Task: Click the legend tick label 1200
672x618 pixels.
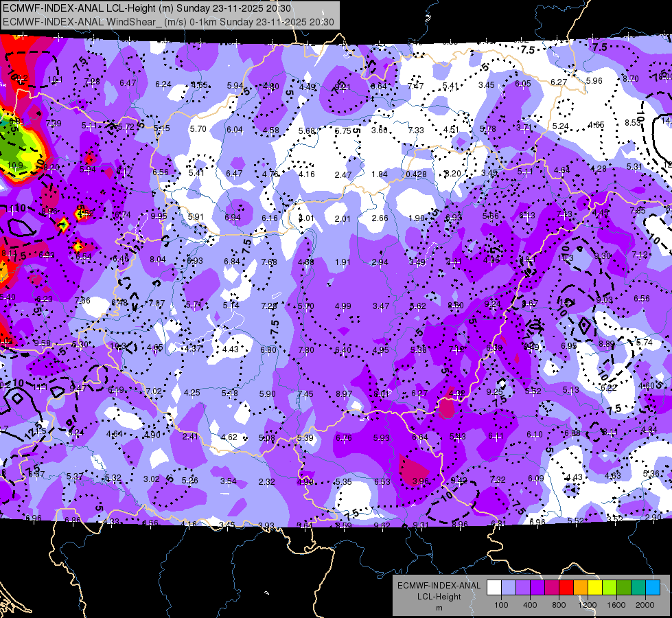Action: 587,605
